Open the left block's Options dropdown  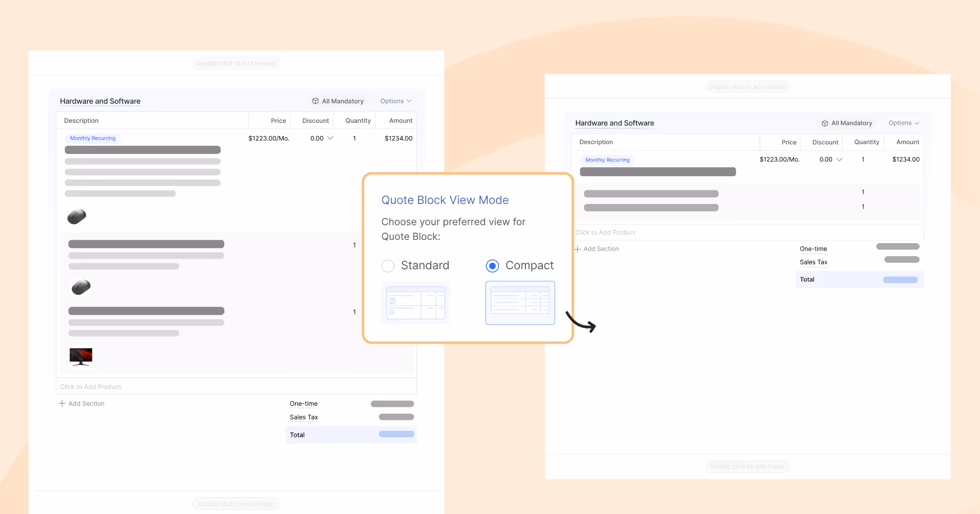395,101
